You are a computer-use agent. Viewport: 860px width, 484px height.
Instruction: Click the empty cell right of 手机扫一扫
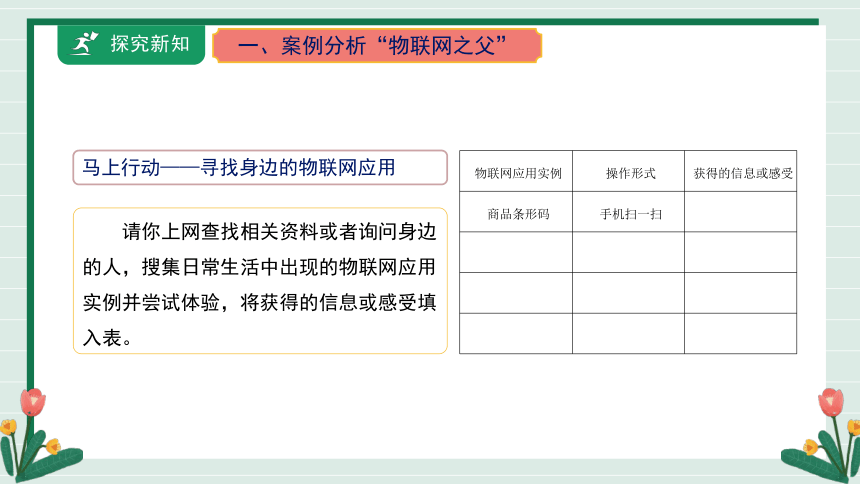[740, 212]
